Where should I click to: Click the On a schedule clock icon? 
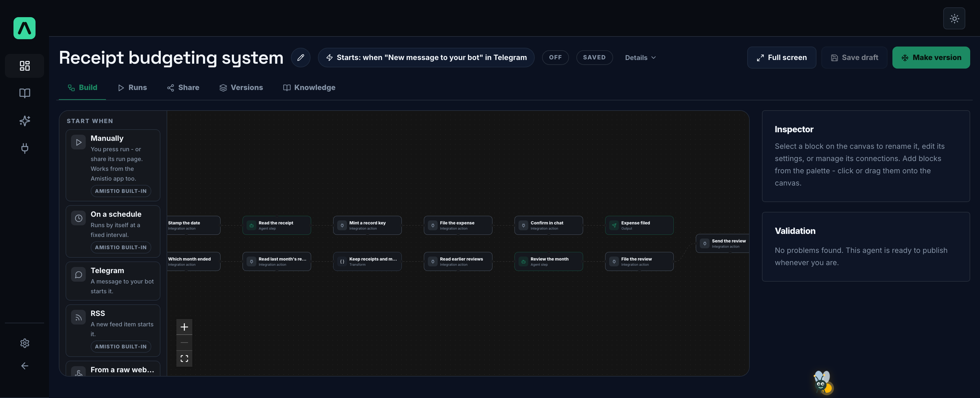[78, 218]
